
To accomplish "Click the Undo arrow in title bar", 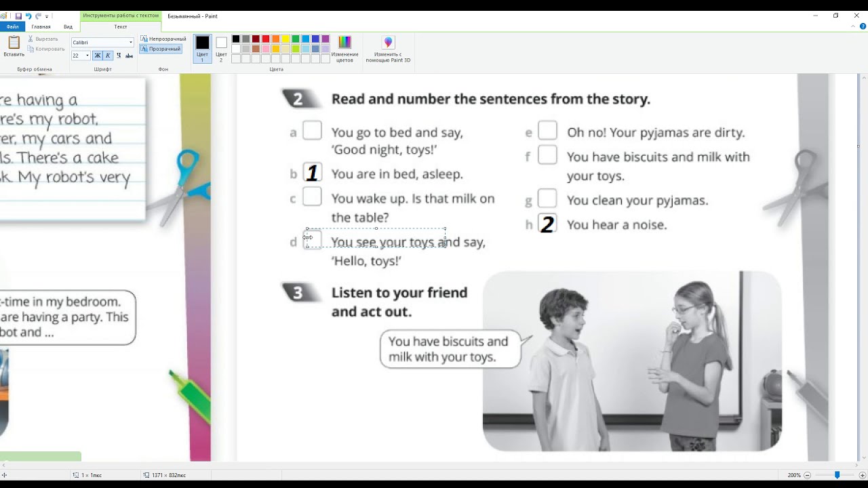I will tap(28, 16).
